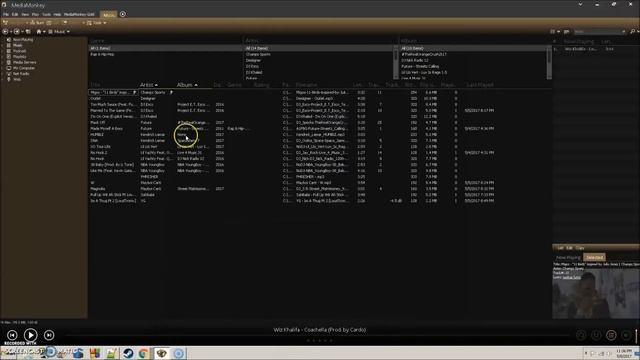Select Playlists node in the media tree
This screenshot has height=360, width=640.
(20, 57)
